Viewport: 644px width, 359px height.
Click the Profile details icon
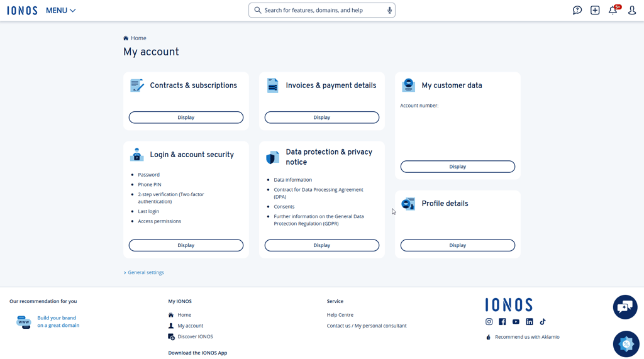click(408, 204)
